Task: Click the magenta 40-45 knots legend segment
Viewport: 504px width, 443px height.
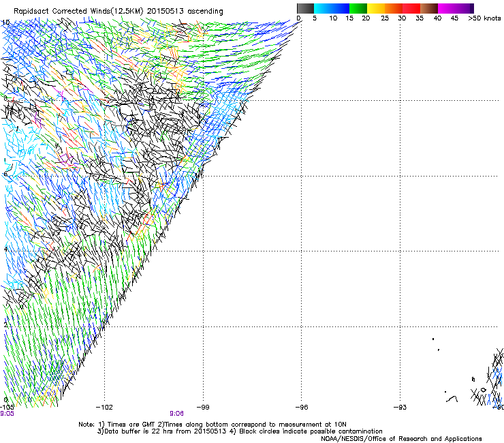Action: (447, 8)
